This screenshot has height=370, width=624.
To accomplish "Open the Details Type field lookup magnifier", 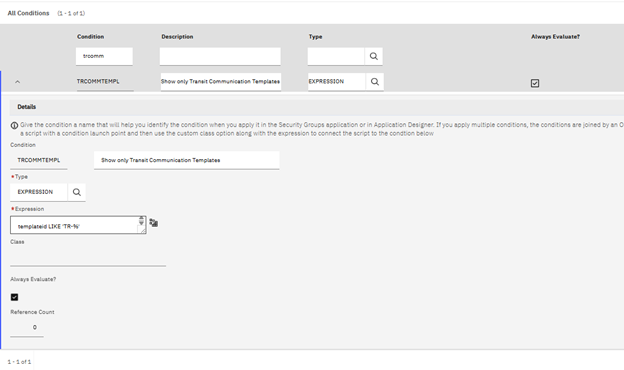I will pyautogui.click(x=77, y=192).
